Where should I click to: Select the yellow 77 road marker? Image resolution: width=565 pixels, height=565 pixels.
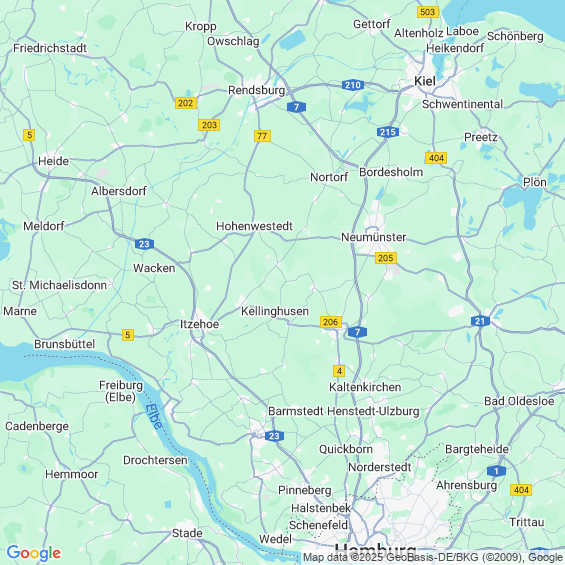(x=262, y=136)
